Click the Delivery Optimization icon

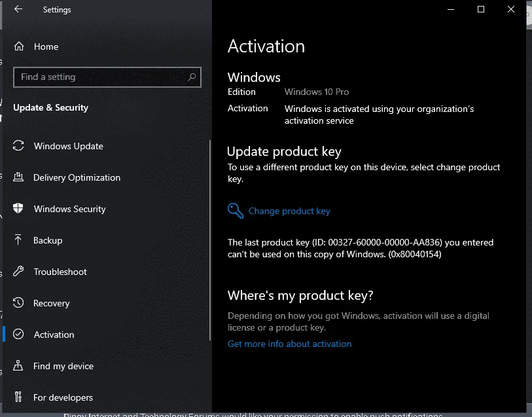[x=18, y=177]
